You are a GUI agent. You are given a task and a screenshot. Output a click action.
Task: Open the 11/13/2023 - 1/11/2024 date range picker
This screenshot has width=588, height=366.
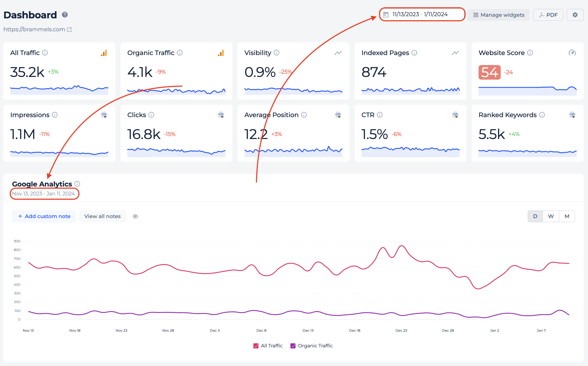pyautogui.click(x=422, y=14)
